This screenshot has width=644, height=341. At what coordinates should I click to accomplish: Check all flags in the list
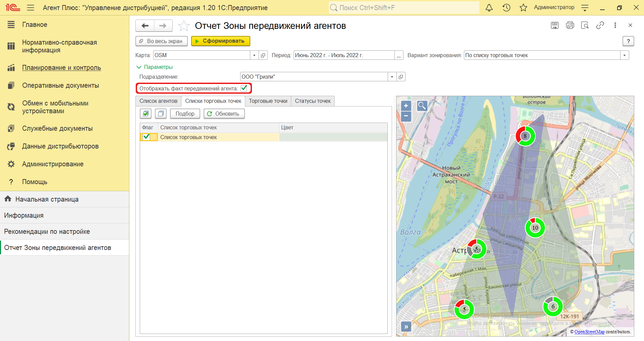tap(146, 114)
